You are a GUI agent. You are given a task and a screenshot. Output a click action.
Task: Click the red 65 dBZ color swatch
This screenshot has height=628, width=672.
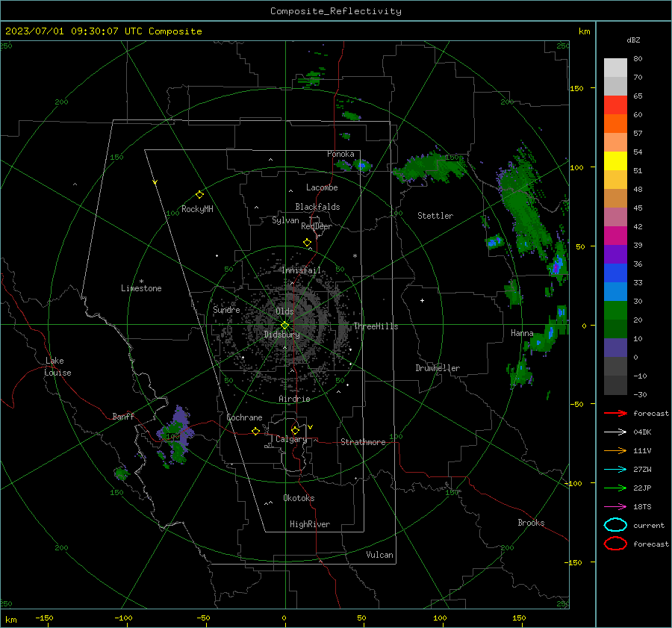coord(615,105)
